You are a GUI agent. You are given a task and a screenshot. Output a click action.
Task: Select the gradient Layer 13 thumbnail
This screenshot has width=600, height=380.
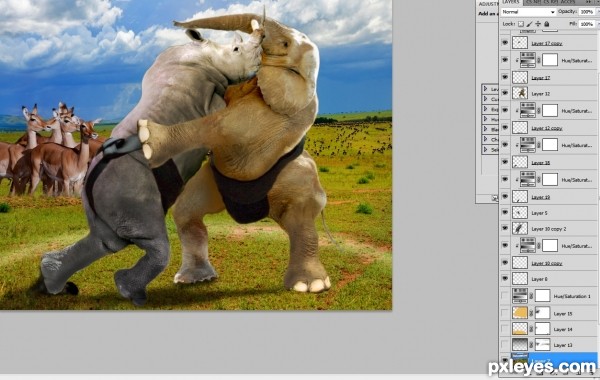(x=520, y=344)
